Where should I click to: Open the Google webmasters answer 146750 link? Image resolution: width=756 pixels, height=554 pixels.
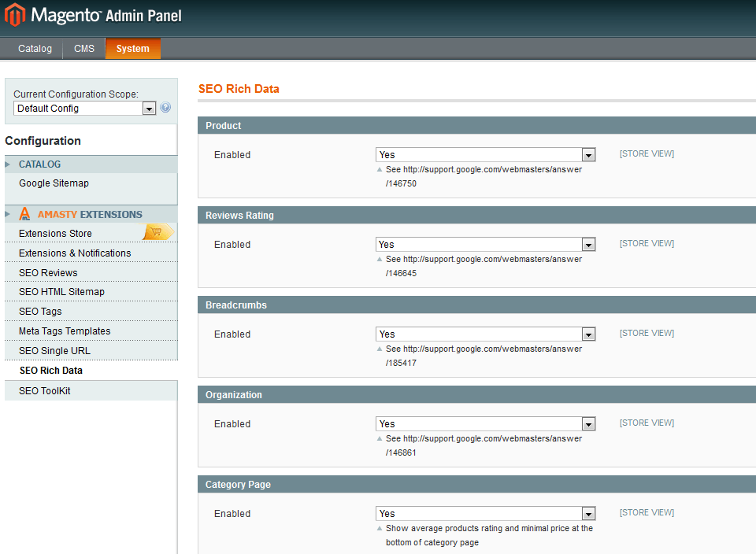point(484,168)
